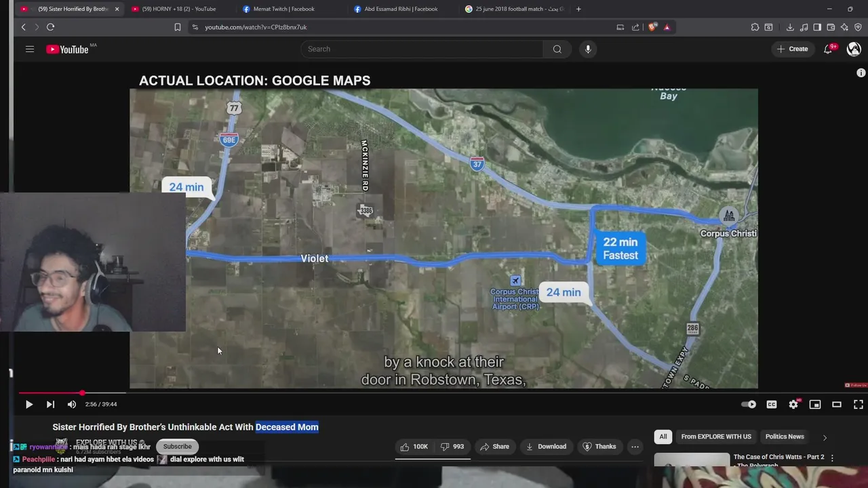Install app icon in address bar
This screenshot has height=488, width=868.
620,27
